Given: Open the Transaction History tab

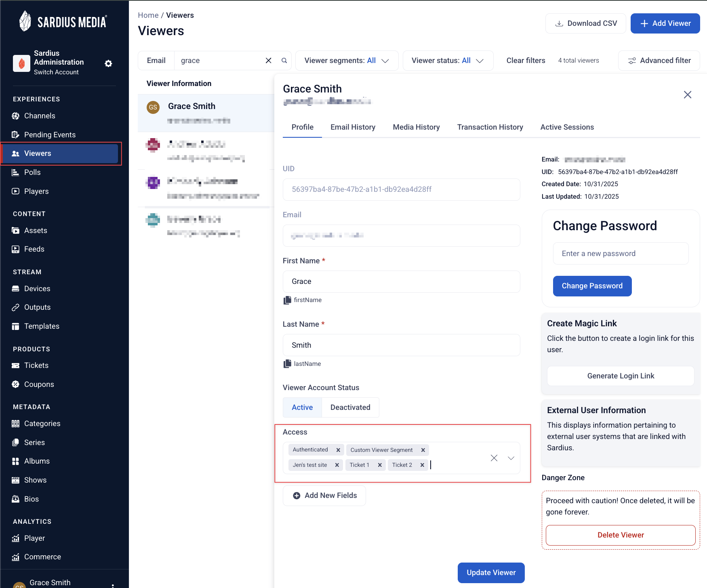Looking at the screenshot, I should click(x=490, y=127).
